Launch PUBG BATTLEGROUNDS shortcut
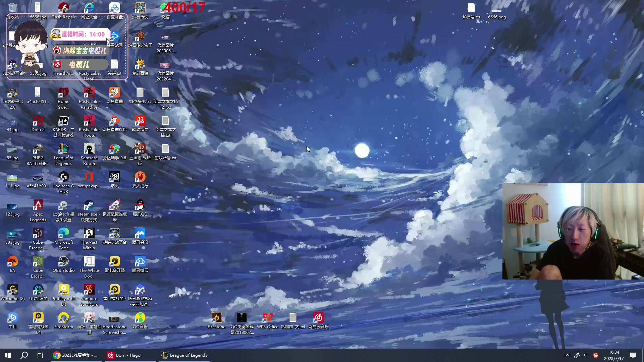The image size is (644, 362). (x=38, y=154)
